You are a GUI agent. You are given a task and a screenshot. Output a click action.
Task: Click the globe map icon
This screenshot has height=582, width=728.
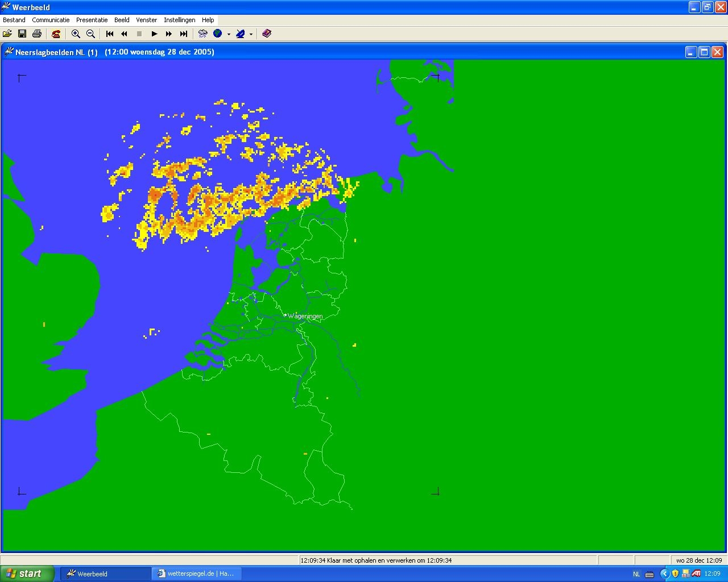click(218, 34)
